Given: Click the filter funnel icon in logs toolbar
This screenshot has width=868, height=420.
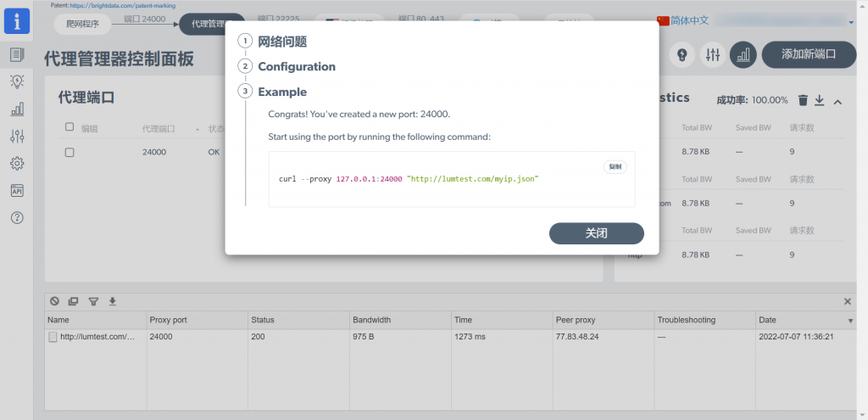Looking at the screenshot, I should pyautogui.click(x=93, y=301).
